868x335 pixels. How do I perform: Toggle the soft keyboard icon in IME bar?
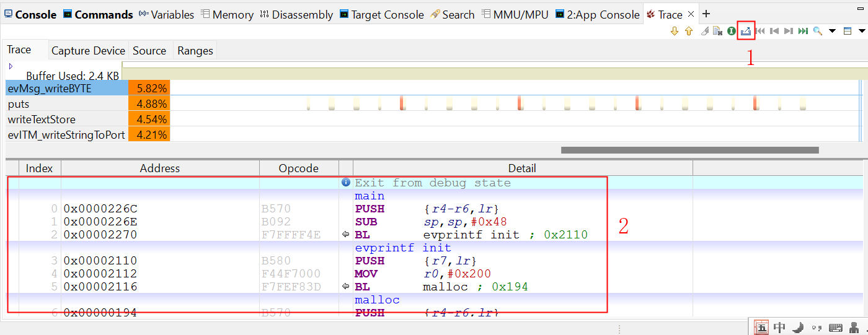tap(835, 328)
